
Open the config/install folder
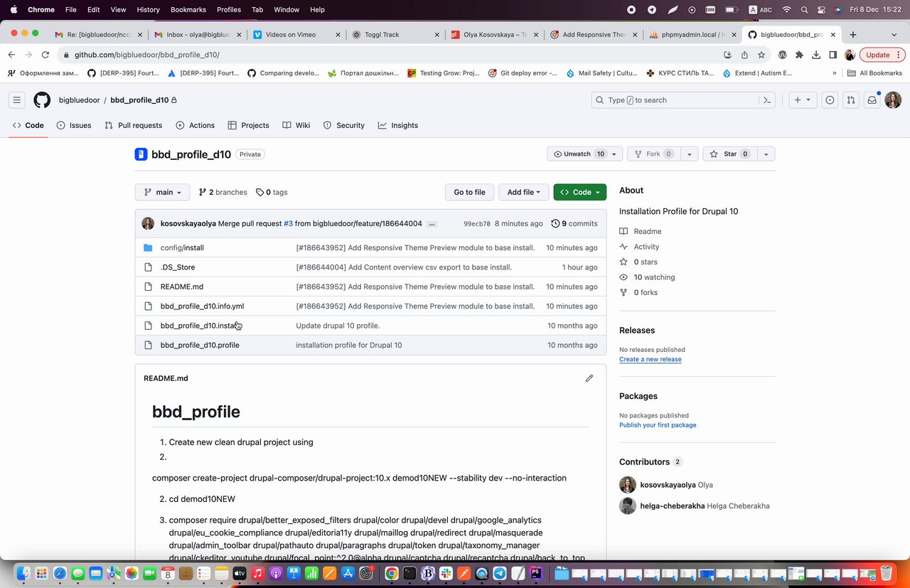pyautogui.click(x=182, y=247)
